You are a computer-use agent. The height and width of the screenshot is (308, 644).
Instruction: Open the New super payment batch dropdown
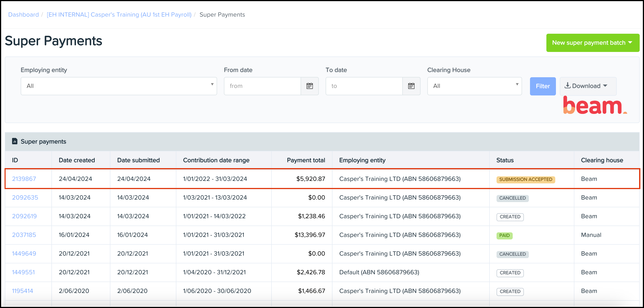click(x=593, y=43)
